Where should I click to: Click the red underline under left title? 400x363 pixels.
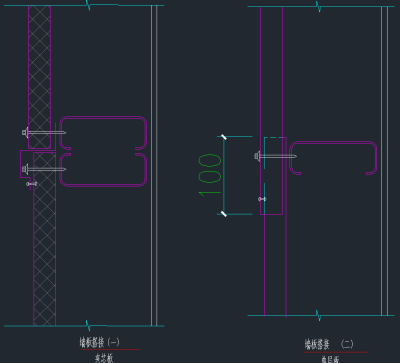pos(110,349)
